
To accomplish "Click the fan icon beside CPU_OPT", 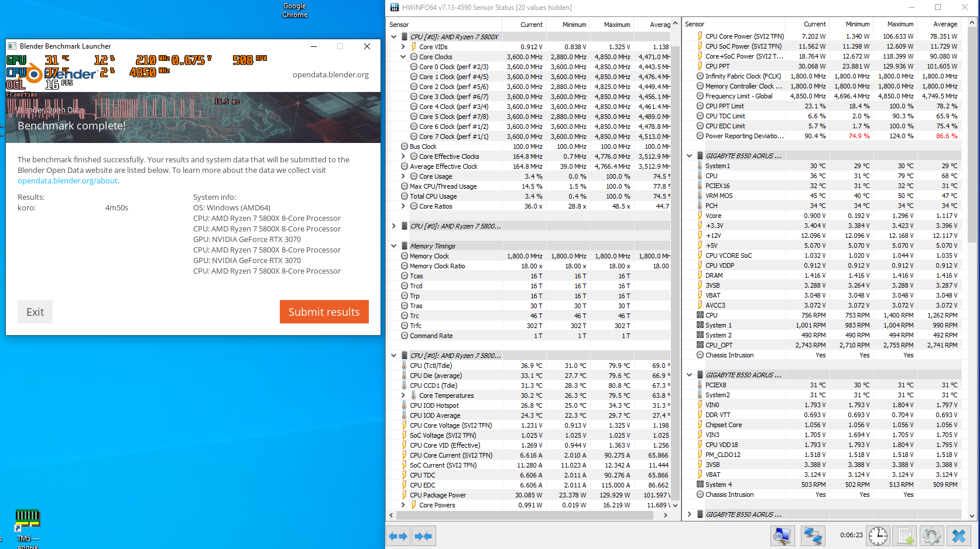I will pos(700,345).
